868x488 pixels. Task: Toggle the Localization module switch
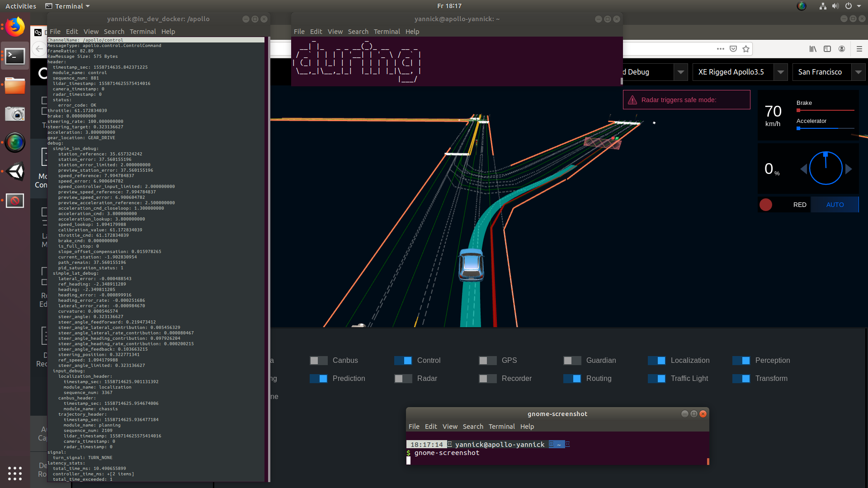(x=656, y=361)
